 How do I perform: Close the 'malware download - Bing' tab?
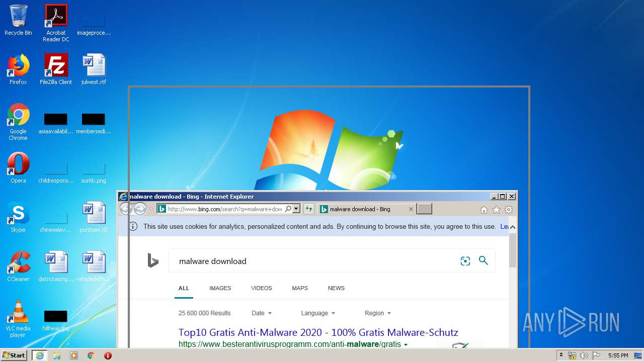click(411, 209)
